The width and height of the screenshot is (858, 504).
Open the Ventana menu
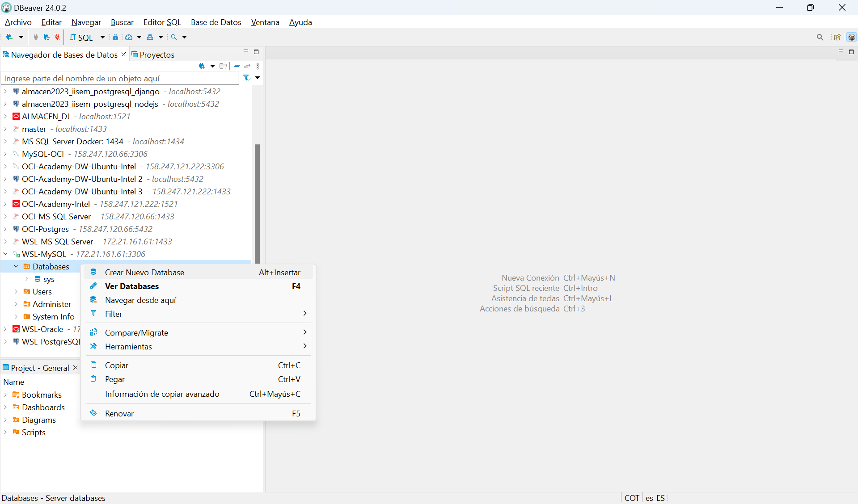tap(265, 22)
